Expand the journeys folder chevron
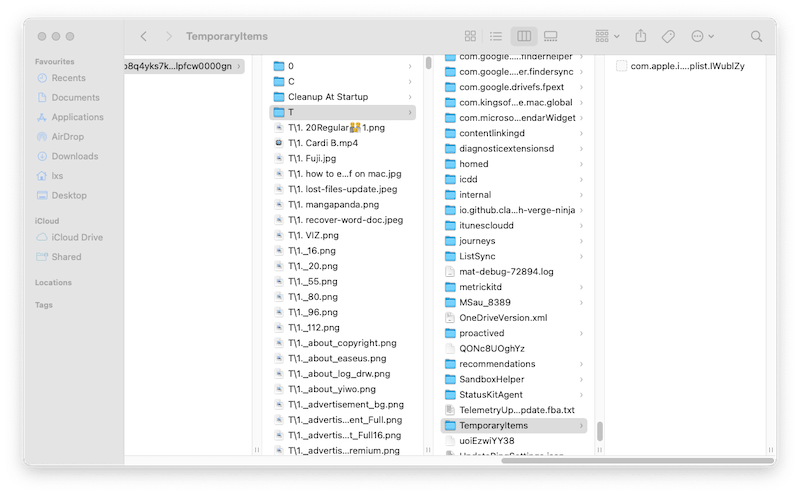 tap(581, 241)
